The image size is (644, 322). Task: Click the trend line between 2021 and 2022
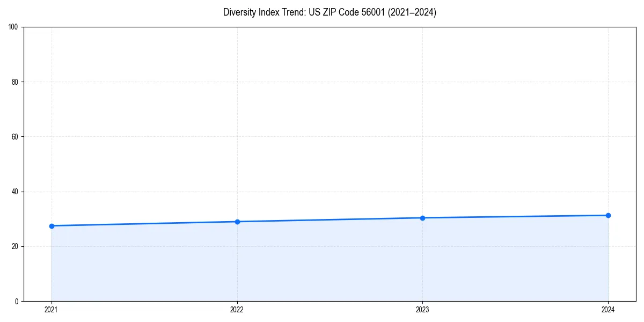[144, 223]
